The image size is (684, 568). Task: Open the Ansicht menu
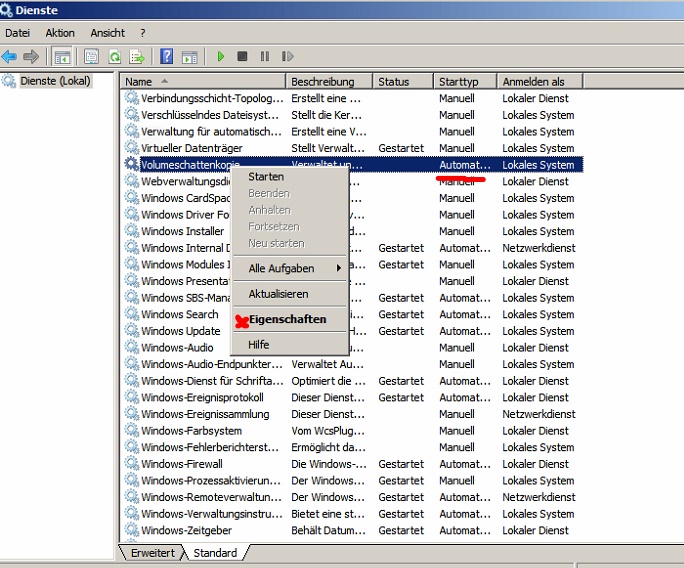click(108, 33)
